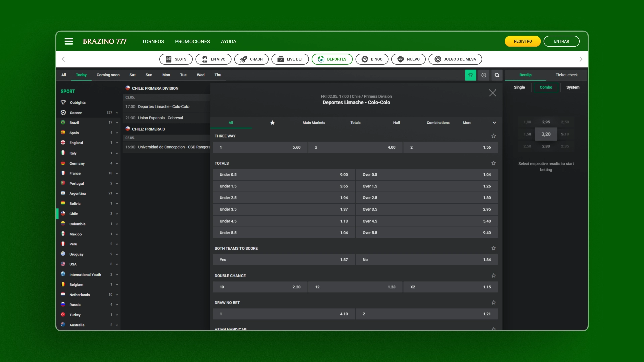Favorite the Draw No Bet star
The image size is (644, 362).
pos(494,303)
